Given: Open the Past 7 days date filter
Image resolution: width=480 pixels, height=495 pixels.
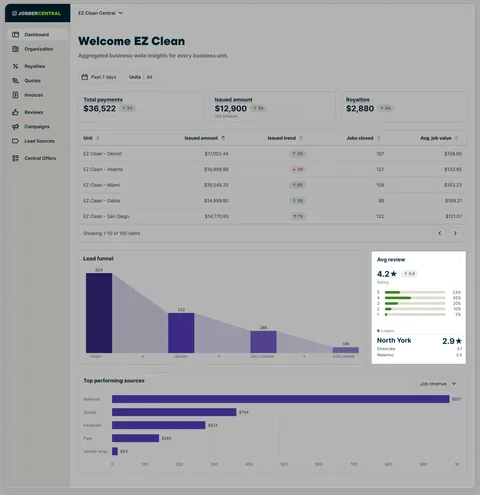Looking at the screenshot, I should (99, 77).
